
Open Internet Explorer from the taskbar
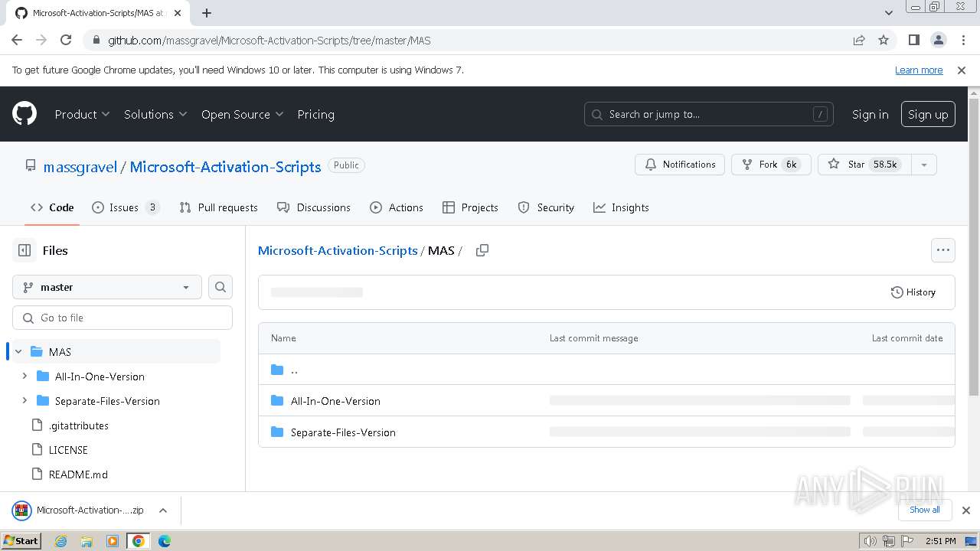(60, 541)
